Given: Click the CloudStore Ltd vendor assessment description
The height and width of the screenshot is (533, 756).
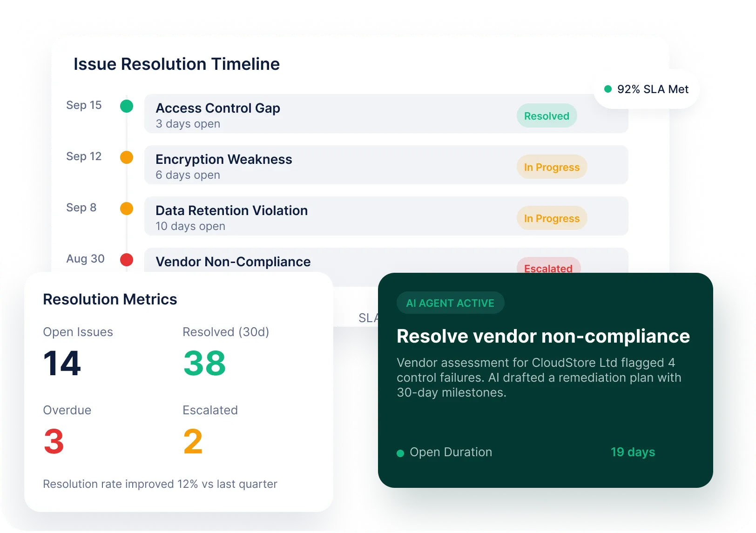Looking at the screenshot, I should tap(539, 378).
